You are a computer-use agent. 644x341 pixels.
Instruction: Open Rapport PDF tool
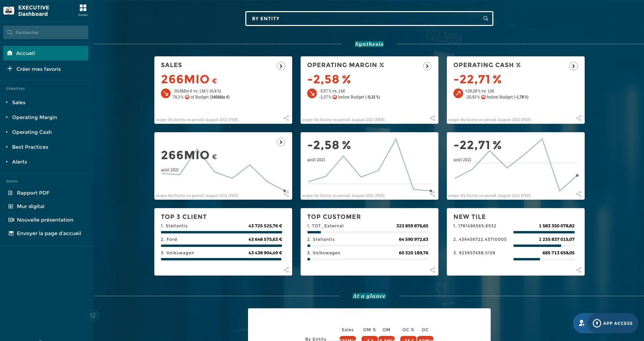pos(33,193)
